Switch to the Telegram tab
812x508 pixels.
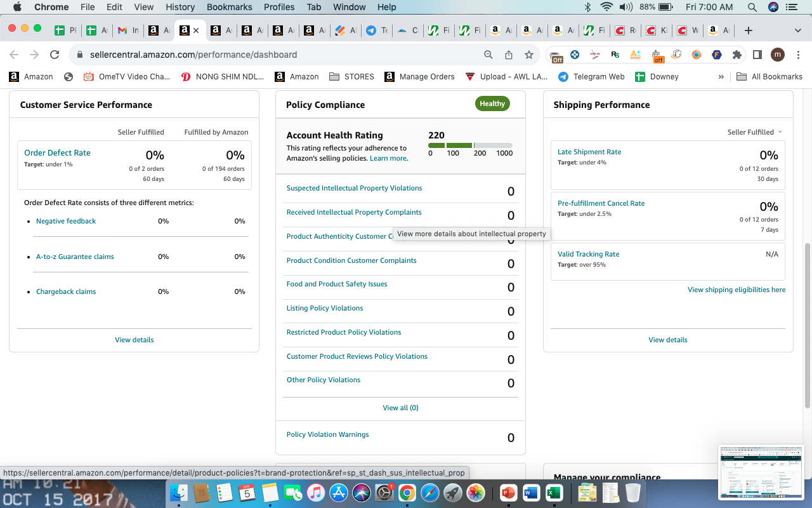(x=377, y=30)
